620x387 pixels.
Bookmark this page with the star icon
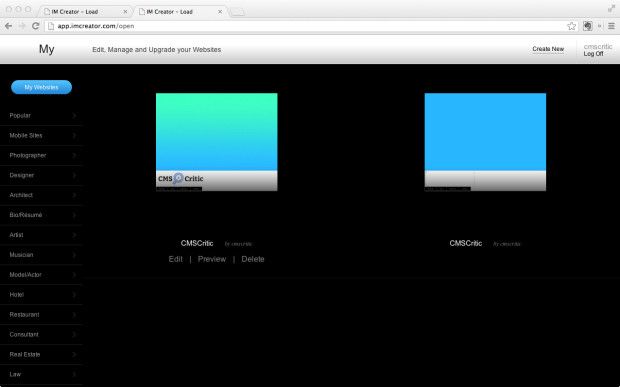571,26
